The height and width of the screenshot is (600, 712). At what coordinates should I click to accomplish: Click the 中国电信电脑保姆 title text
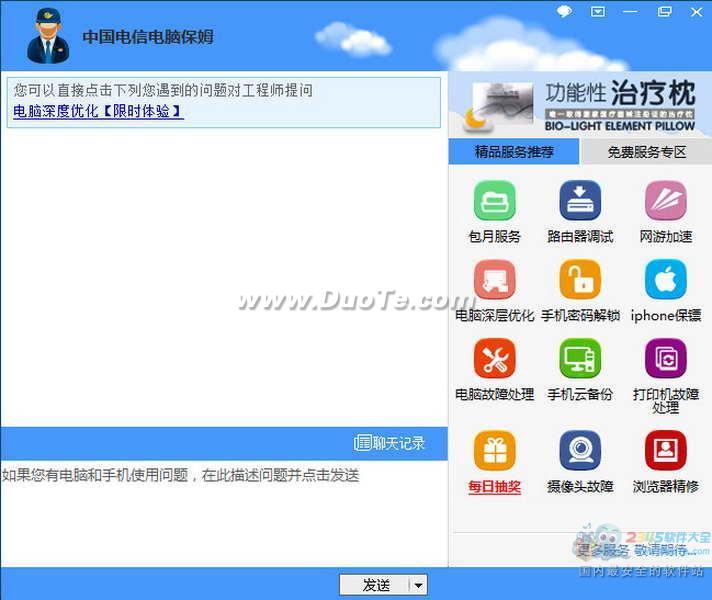click(148, 37)
